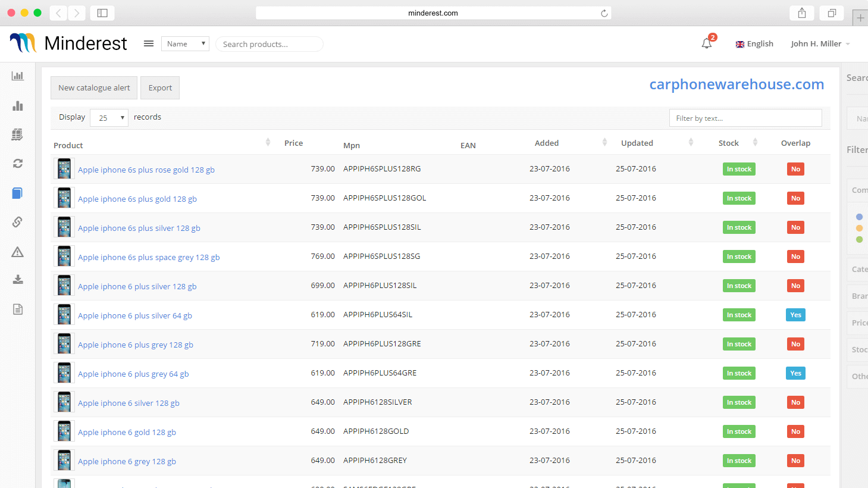The width and height of the screenshot is (868, 488).
Task: Click the Overlap column header
Action: [795, 143]
